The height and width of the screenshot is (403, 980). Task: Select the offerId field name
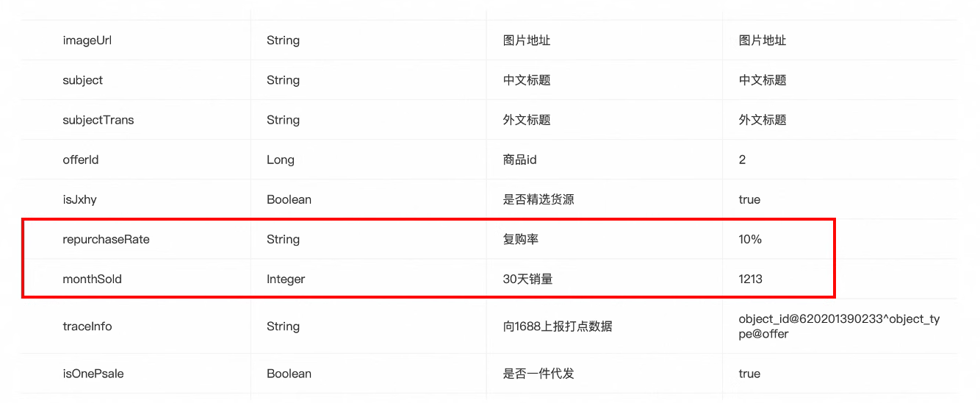pos(80,160)
